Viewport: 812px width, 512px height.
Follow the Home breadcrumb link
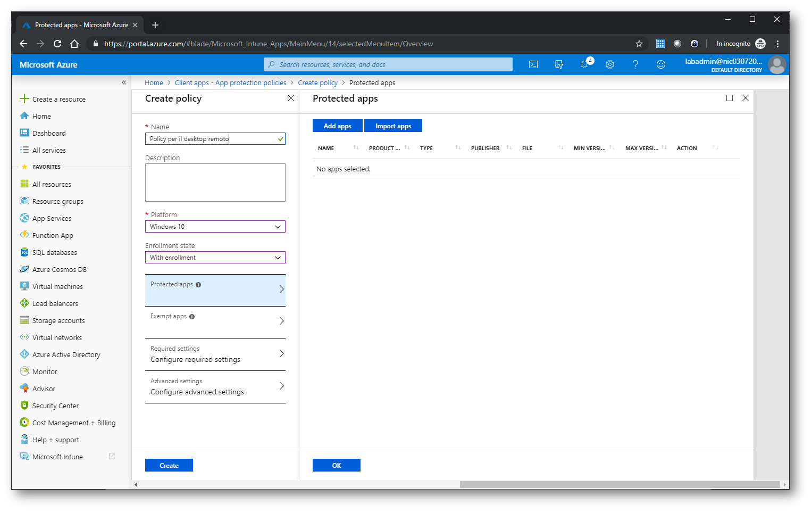[154, 83]
